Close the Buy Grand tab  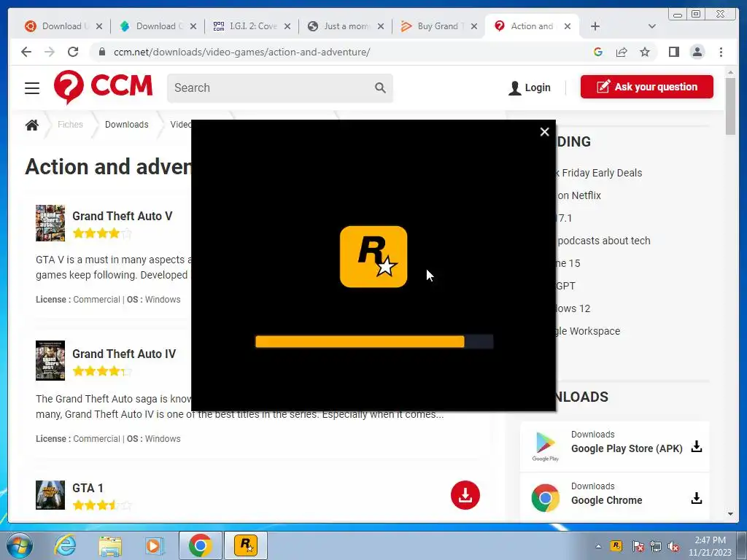click(x=474, y=26)
